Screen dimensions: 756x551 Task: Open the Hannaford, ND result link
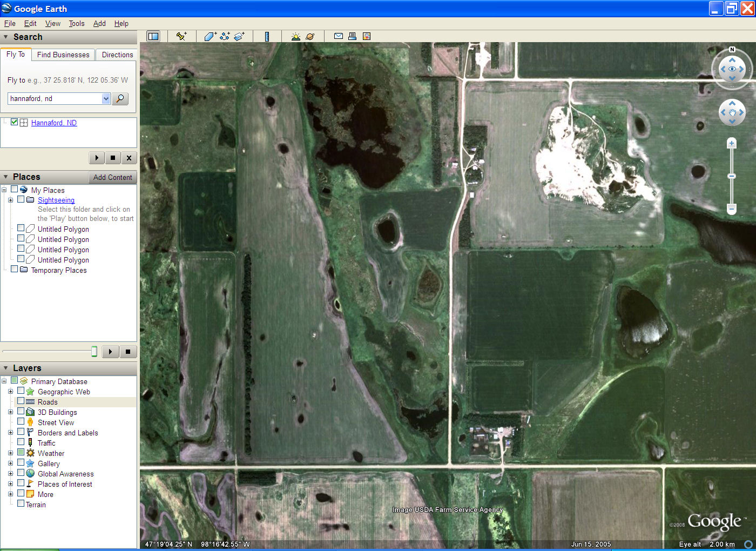click(x=54, y=123)
